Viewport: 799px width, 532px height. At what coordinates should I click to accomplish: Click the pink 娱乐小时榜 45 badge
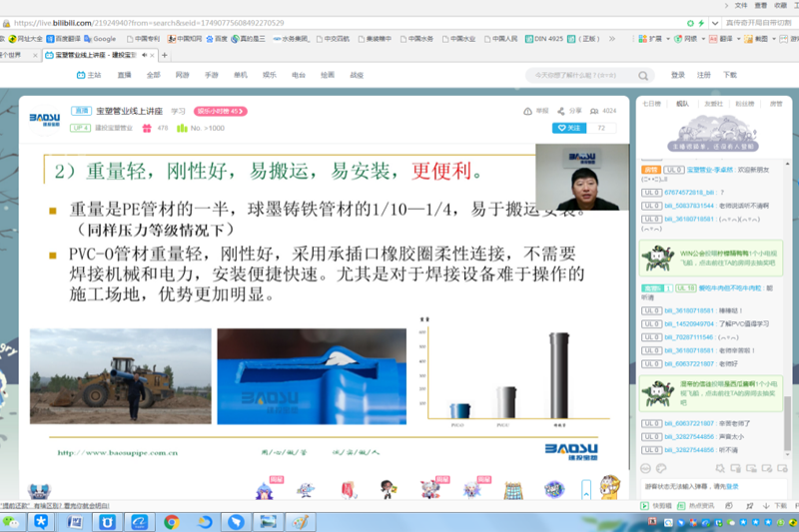click(220, 111)
